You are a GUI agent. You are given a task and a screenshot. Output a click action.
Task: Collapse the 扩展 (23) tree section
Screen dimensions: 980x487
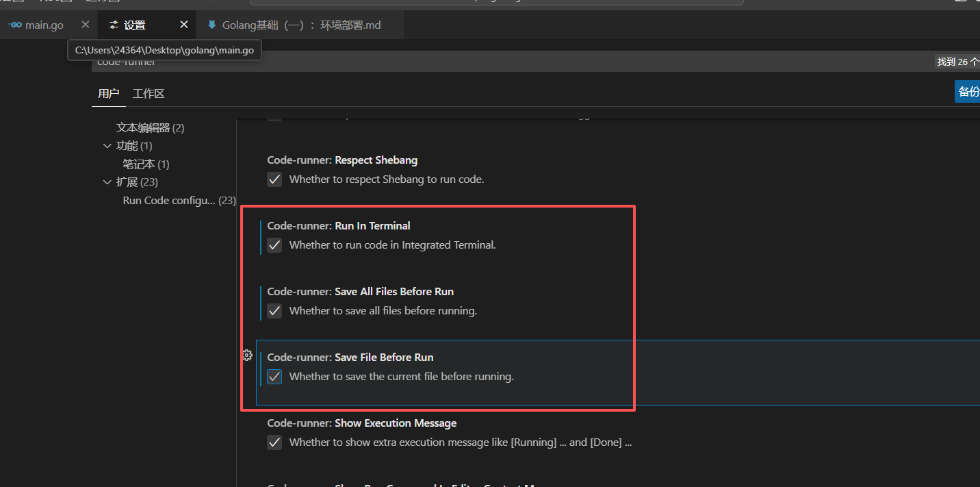click(x=107, y=182)
